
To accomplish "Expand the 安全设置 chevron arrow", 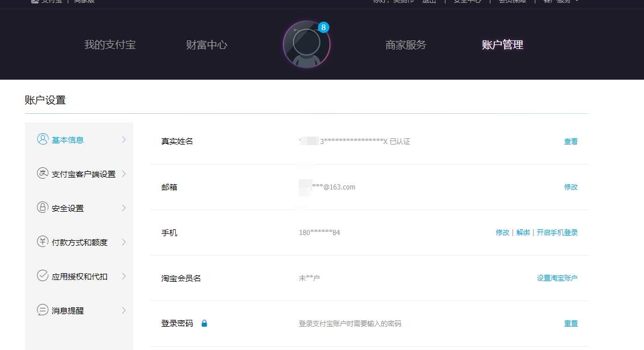I will tap(123, 208).
